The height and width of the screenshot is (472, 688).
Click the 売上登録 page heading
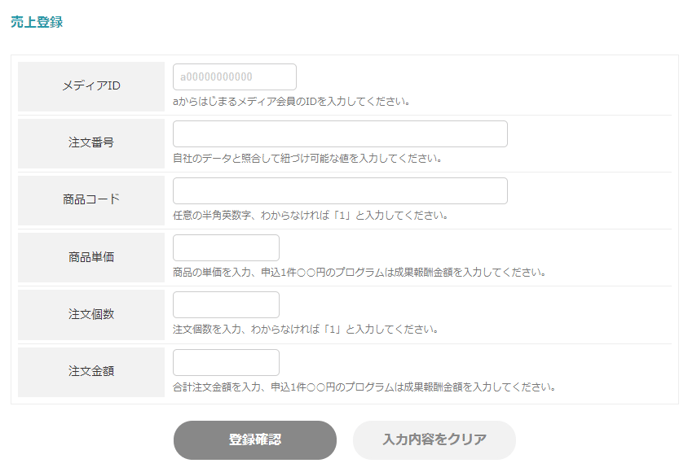tap(37, 22)
